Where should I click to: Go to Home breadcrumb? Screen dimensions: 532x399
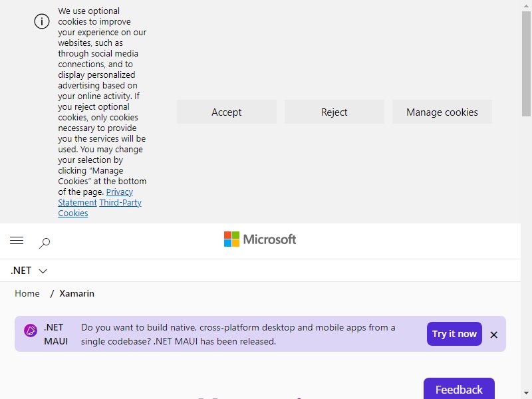[27, 293]
